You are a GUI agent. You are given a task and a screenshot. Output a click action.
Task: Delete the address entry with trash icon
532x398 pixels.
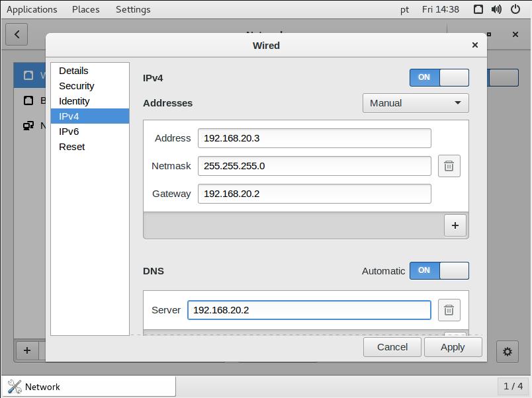coord(449,166)
